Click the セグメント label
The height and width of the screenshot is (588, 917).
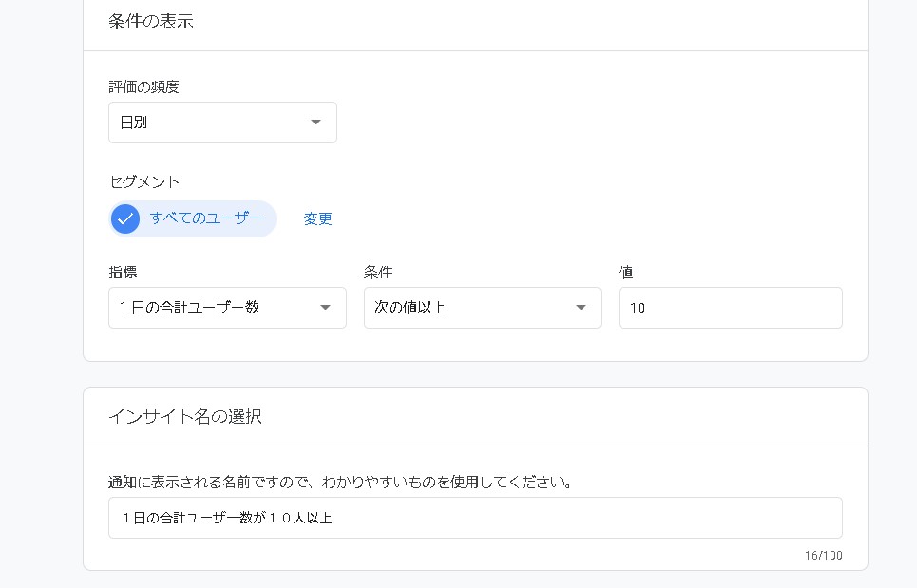pos(143,181)
